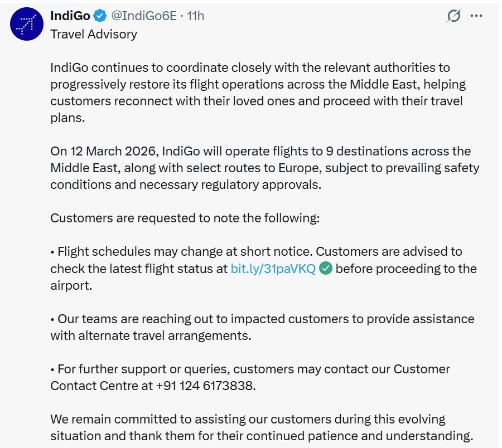
Task: Click the word 'airport.' in the post
Action: click(71, 285)
